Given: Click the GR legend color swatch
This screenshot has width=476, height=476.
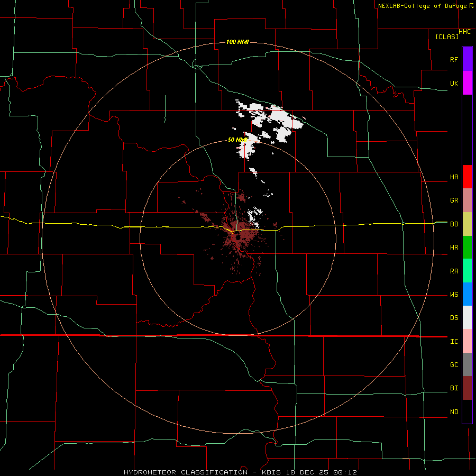Looking at the screenshot, I should [x=467, y=200].
